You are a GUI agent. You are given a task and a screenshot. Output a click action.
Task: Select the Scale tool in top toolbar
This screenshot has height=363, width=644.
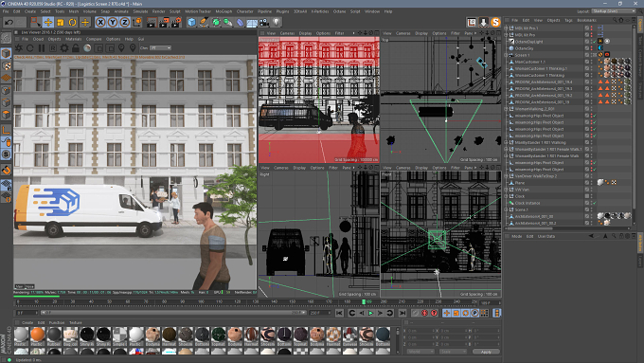(x=61, y=22)
